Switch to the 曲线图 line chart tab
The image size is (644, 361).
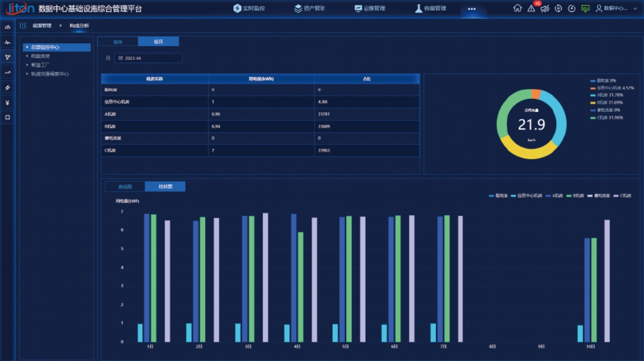[x=125, y=187]
